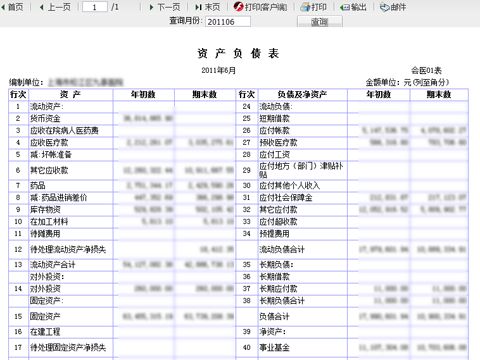Jump to last page (末页)
This screenshot has height=360, width=480.
tap(207, 7)
